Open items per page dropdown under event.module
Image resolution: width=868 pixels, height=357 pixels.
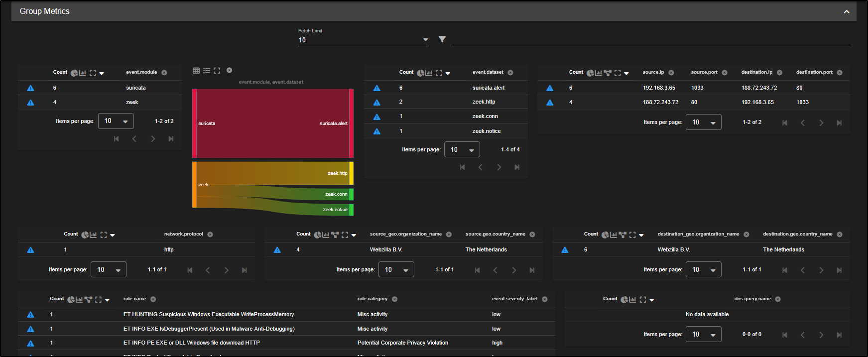[116, 121]
